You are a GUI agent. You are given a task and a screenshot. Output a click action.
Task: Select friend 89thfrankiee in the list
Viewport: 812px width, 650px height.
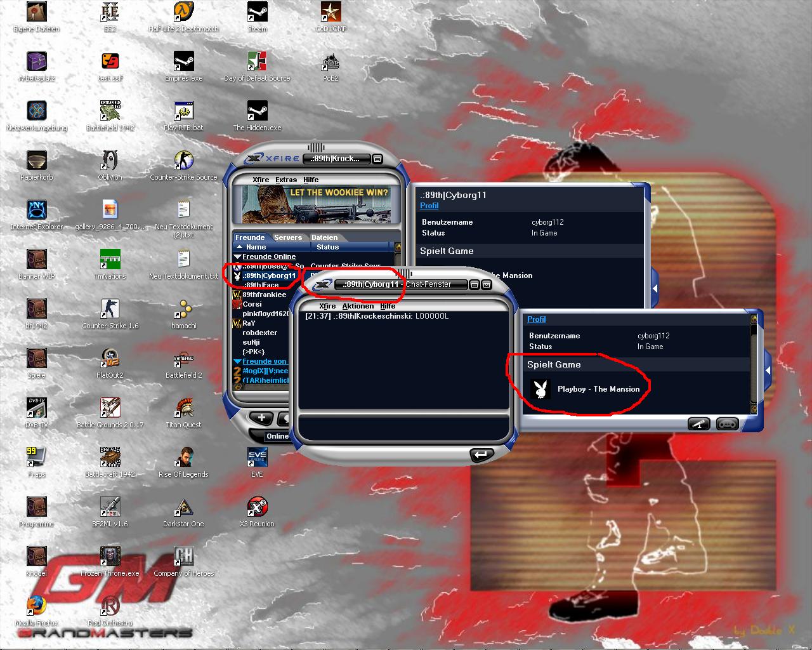[x=264, y=295]
